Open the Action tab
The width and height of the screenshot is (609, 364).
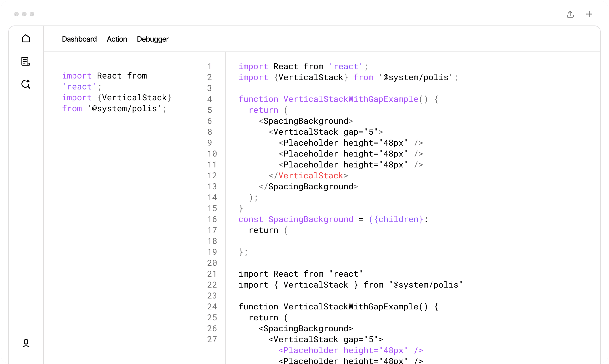117,39
